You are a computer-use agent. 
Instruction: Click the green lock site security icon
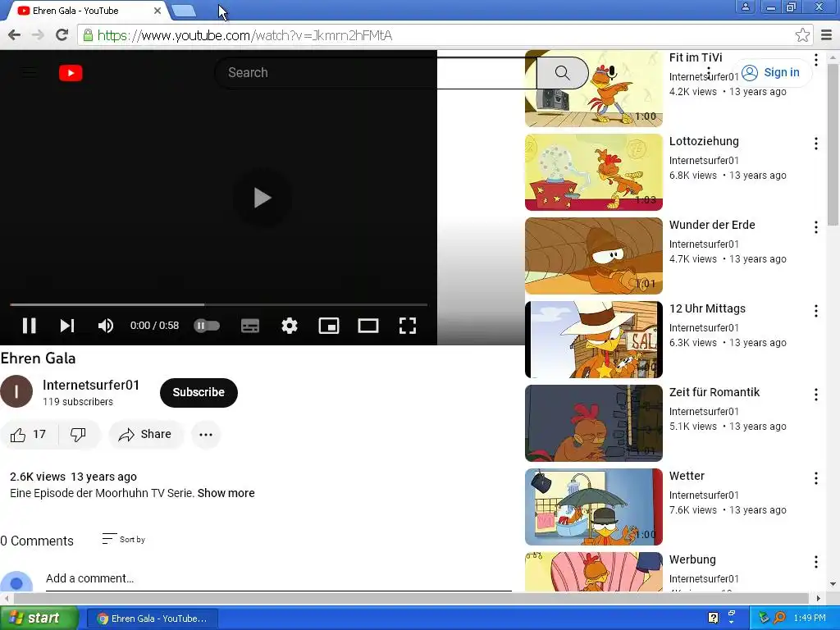[87, 35]
